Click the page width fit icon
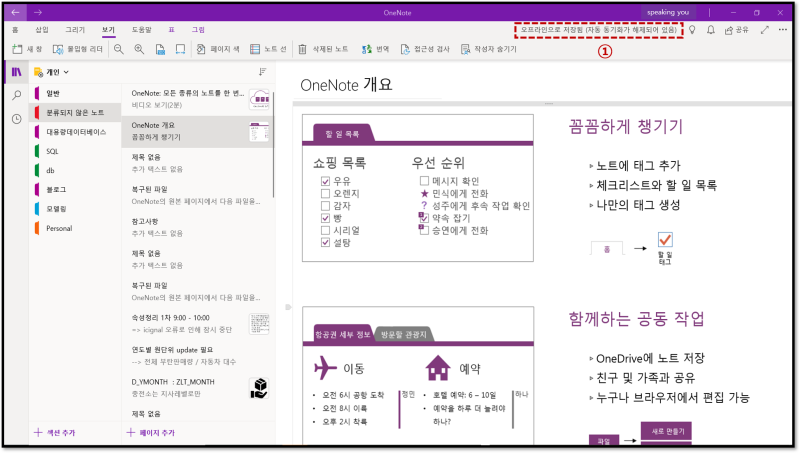The height and width of the screenshot is (453, 800). [181, 49]
